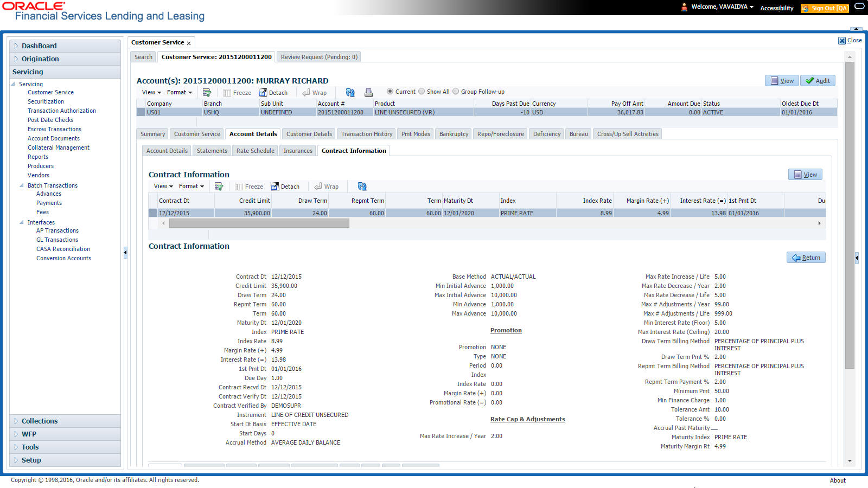Viewport: 868px width, 488px height.
Task: Click the print icon in the Account(s) toolbar
Action: click(x=368, y=93)
